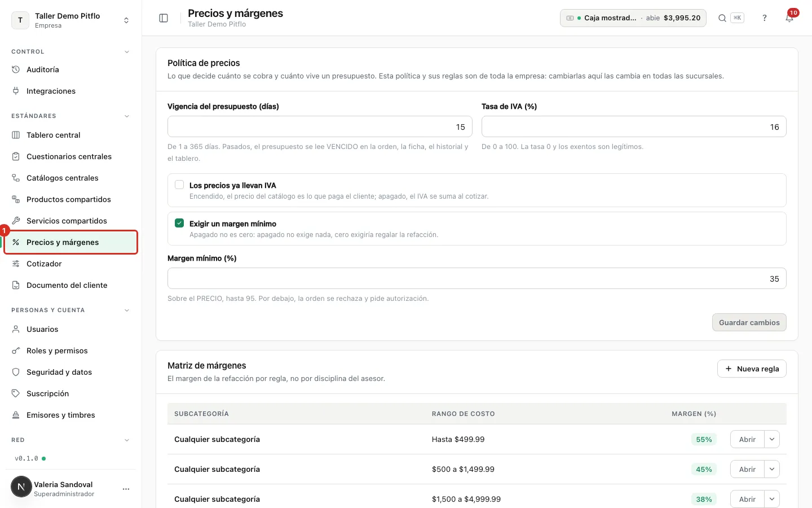812x508 pixels.
Task: Open Valeria Sandoval's user options ellipsis
Action: (x=126, y=489)
